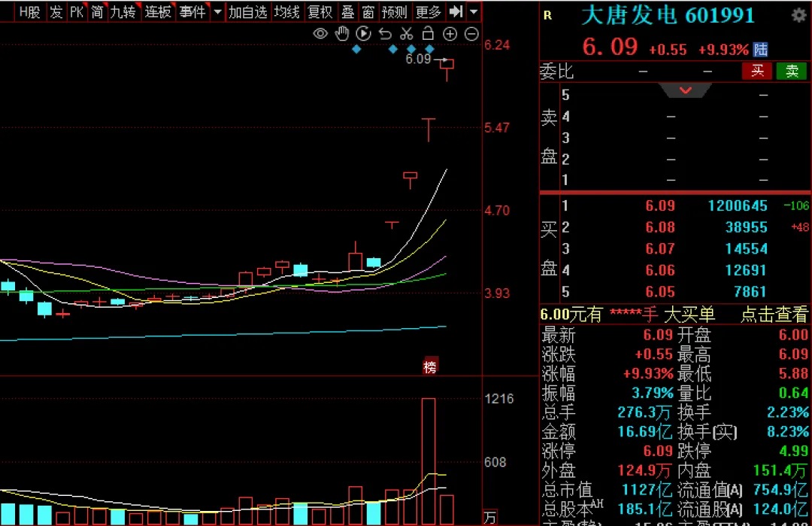Click the red 买 buy button
This screenshot has width=812, height=526.
(757, 71)
